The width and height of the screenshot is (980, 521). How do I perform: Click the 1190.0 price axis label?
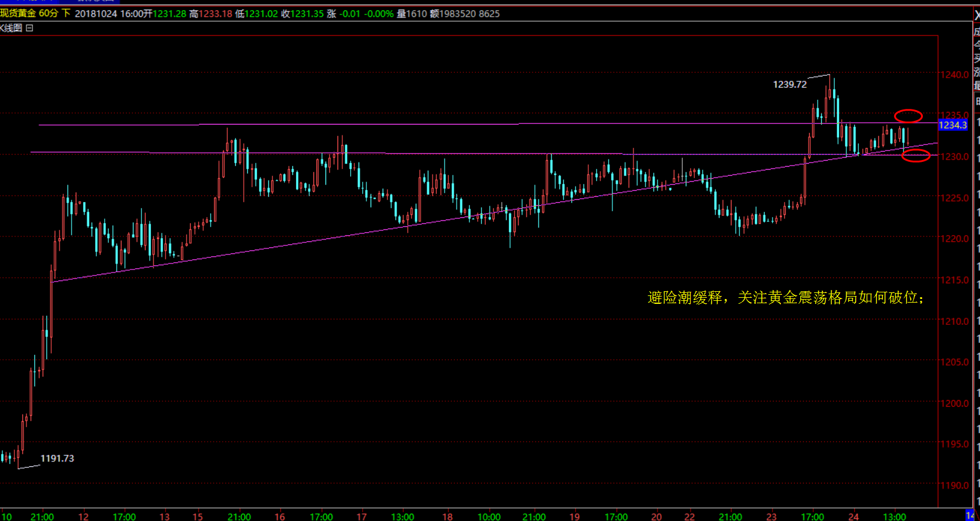pyautogui.click(x=955, y=486)
